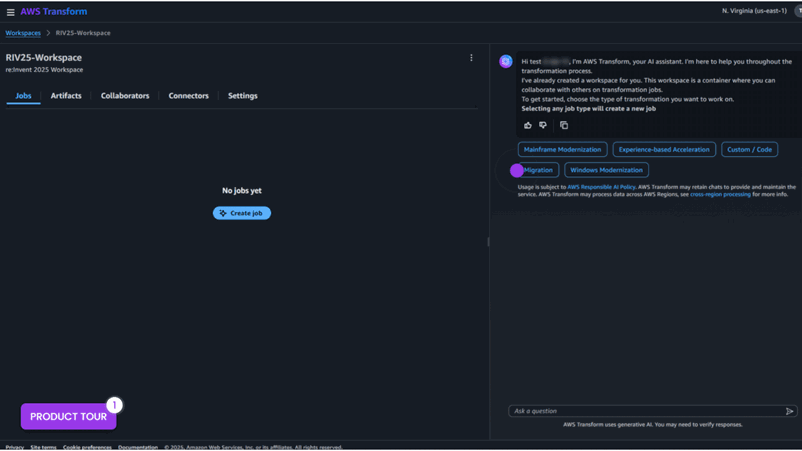Open workspace three-dot options menu
The height and width of the screenshot is (451, 802).
(471, 58)
